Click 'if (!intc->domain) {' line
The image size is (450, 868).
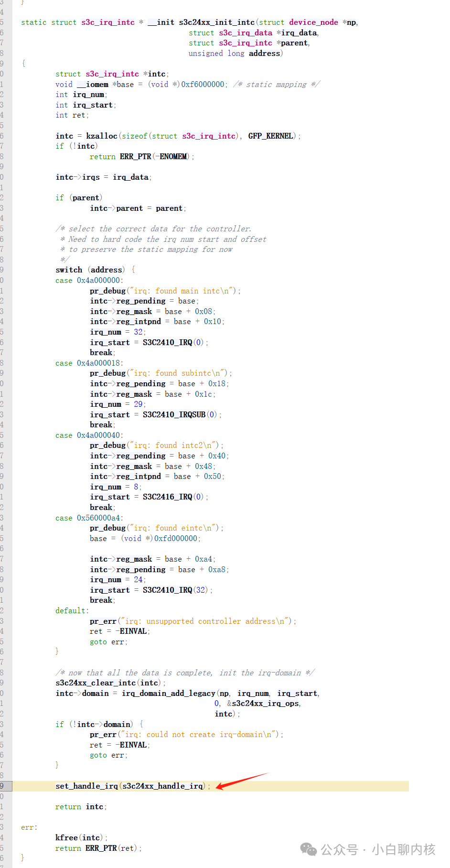click(99, 725)
